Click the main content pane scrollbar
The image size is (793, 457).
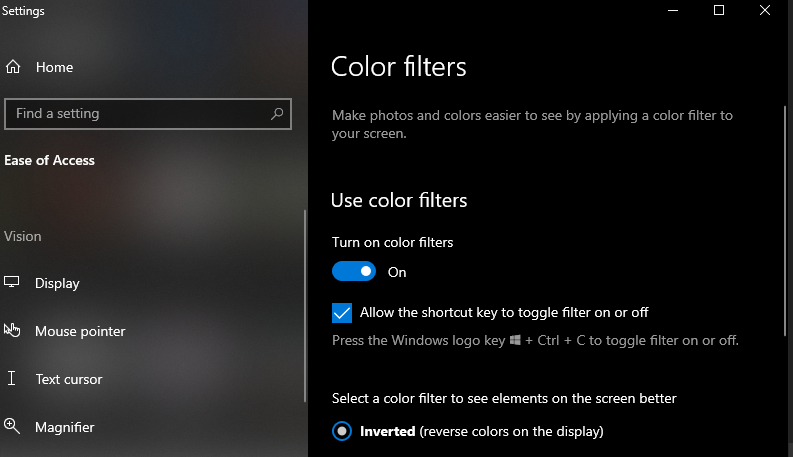click(785, 220)
